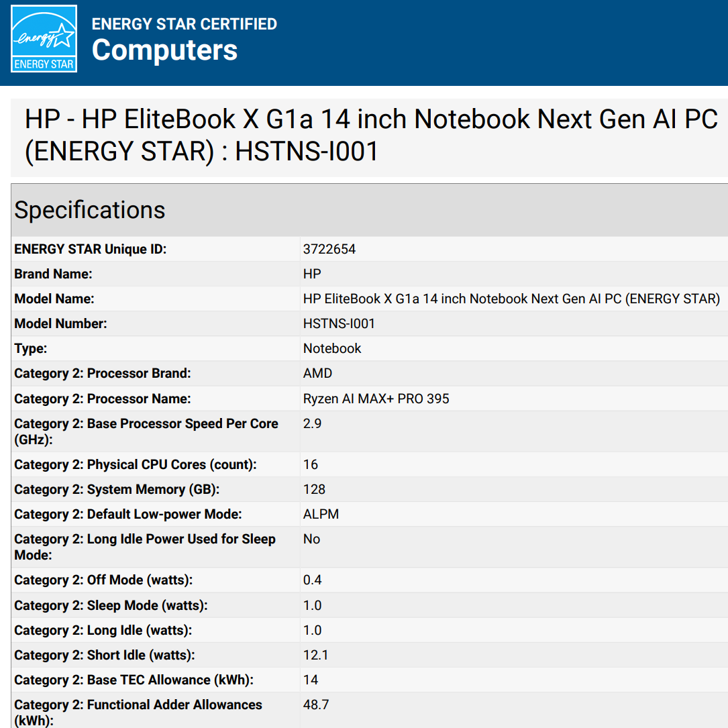
Task: Click the Off Mode watts value 0.4
Action: [312, 580]
